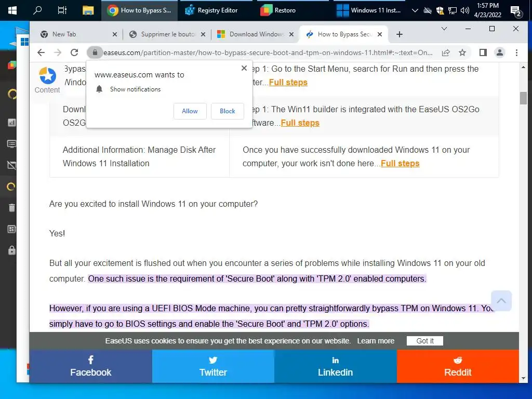Open Full steps link for Start Menu step
The image size is (532, 399).
click(288, 83)
